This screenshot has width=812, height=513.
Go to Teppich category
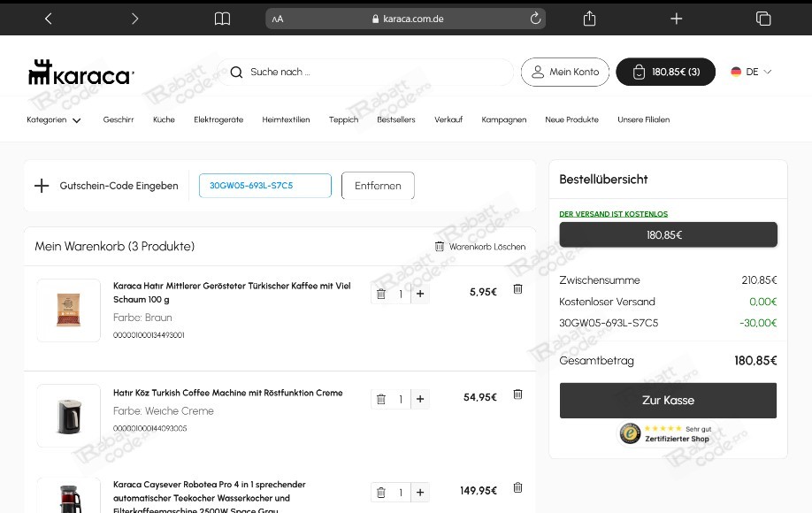343,119
